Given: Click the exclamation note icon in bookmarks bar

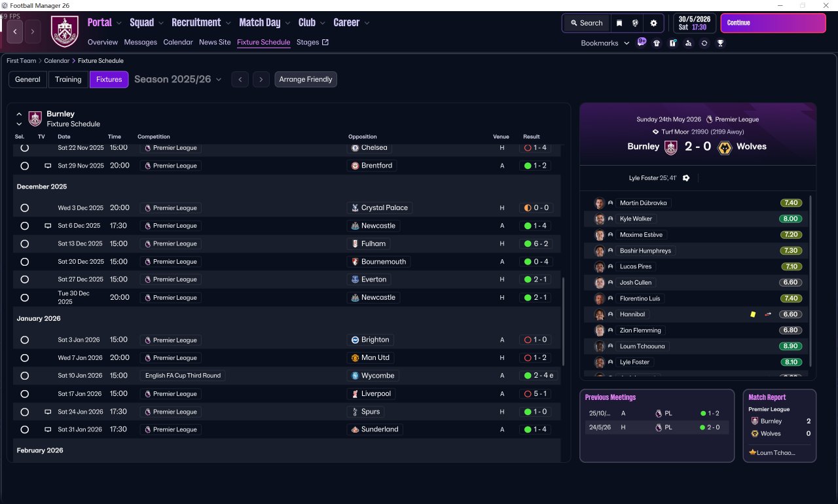Looking at the screenshot, I should pyautogui.click(x=672, y=43).
